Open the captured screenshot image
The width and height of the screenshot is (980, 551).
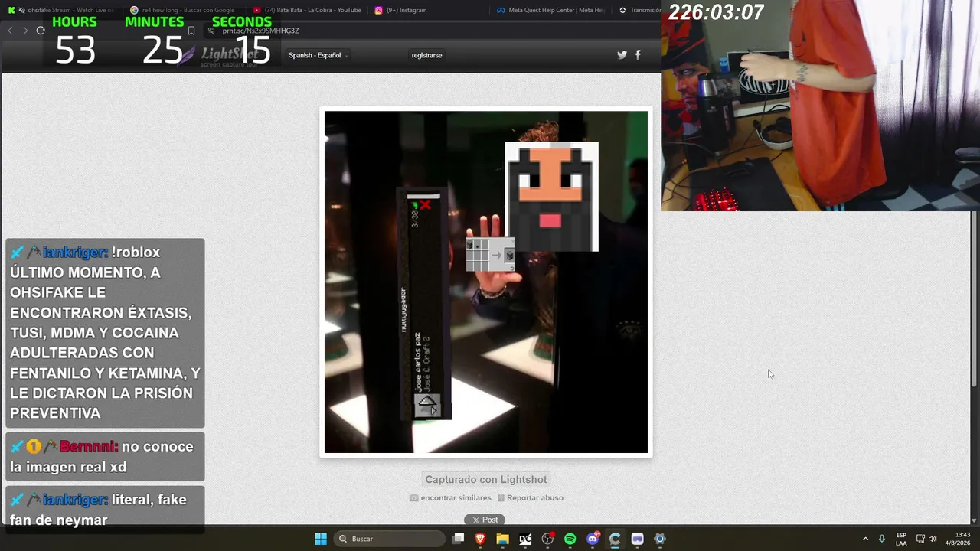(486, 282)
